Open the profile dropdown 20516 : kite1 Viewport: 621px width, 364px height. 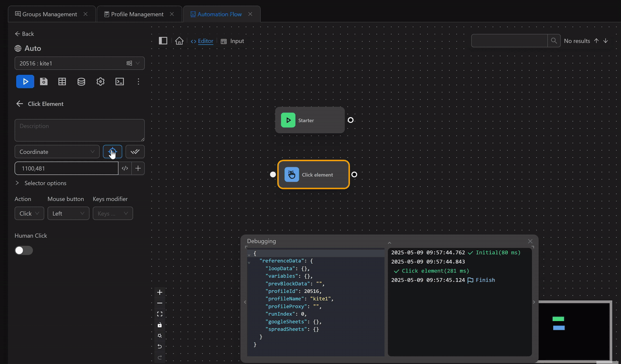click(79, 63)
